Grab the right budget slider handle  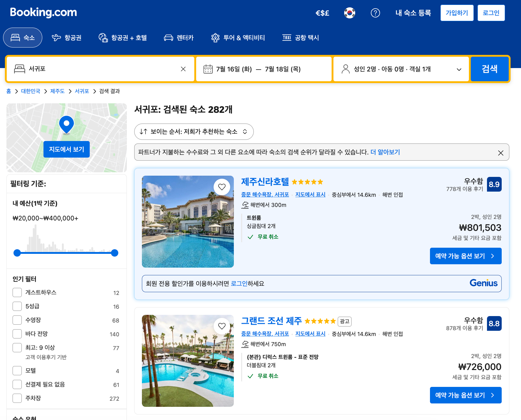pos(115,253)
